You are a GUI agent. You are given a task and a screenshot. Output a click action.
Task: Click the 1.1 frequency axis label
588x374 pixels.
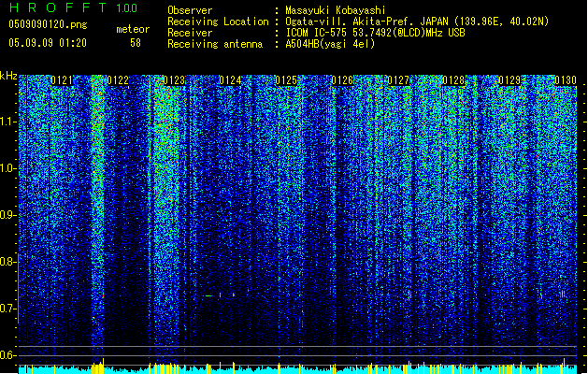[8, 122]
